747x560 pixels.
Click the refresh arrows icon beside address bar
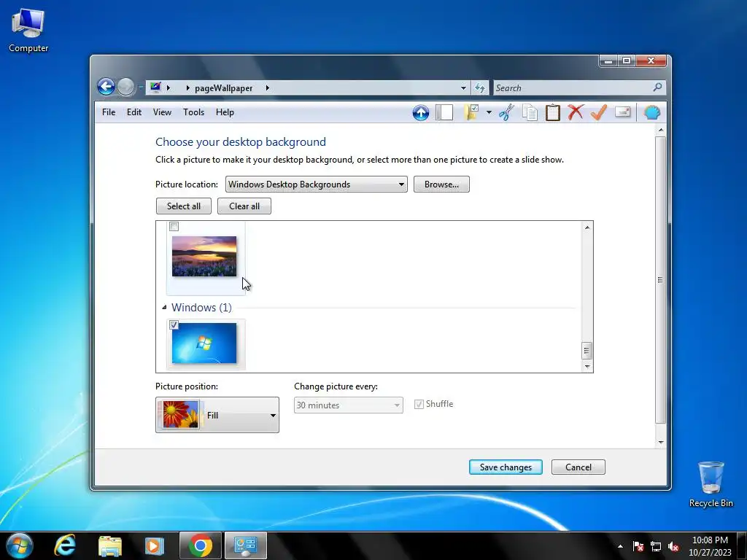pos(480,87)
